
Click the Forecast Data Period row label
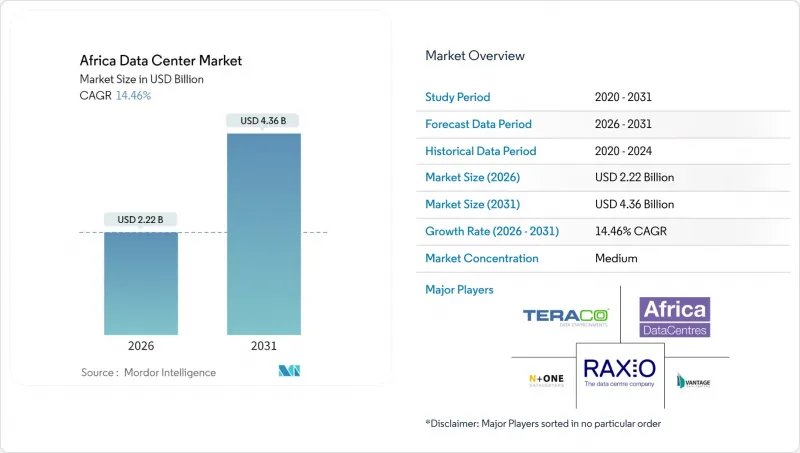tap(479, 125)
